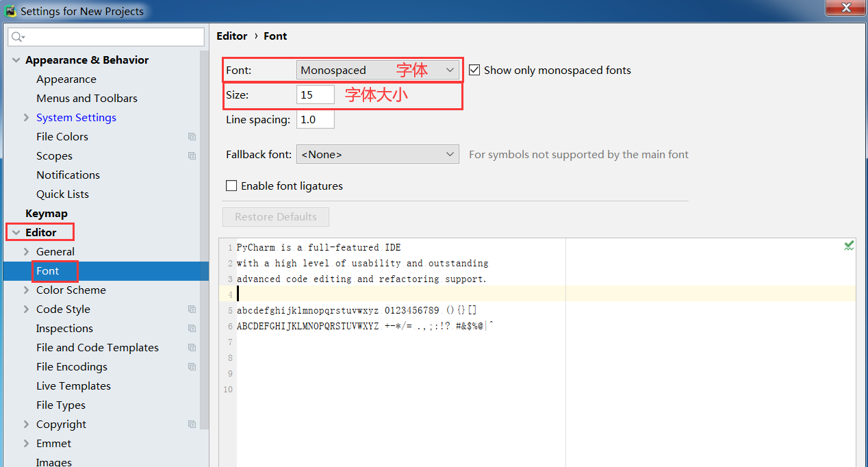Click Editor in the breadcrumb path
The height and width of the screenshot is (467, 868).
click(x=231, y=36)
